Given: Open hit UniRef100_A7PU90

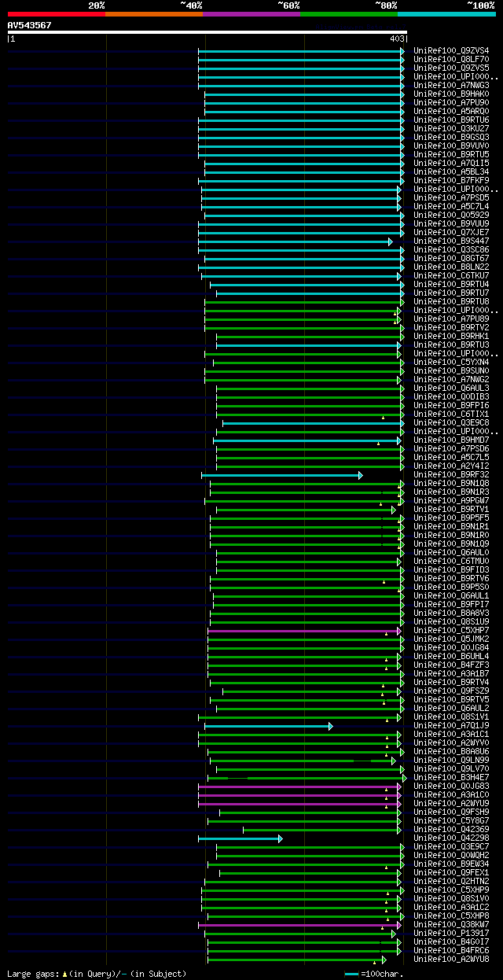Looking at the screenshot, I should pos(451,102).
